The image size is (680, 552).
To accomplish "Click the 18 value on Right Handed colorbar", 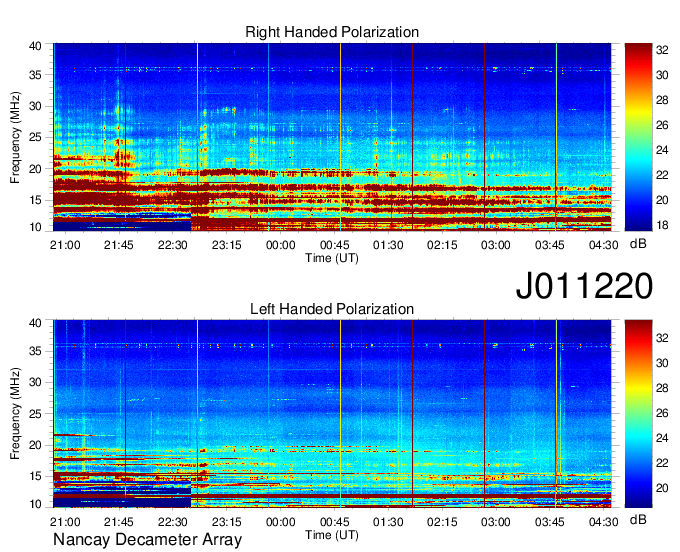I will pyautogui.click(x=662, y=225).
